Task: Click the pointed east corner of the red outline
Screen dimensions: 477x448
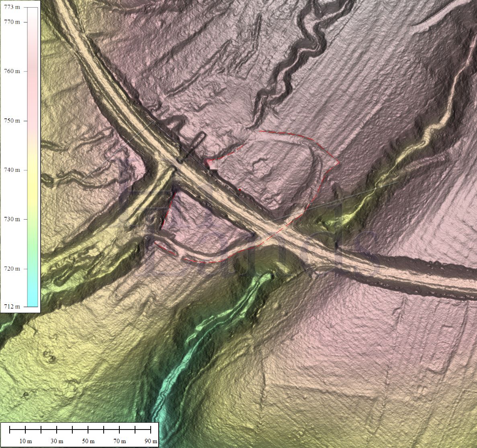Action: point(339,163)
